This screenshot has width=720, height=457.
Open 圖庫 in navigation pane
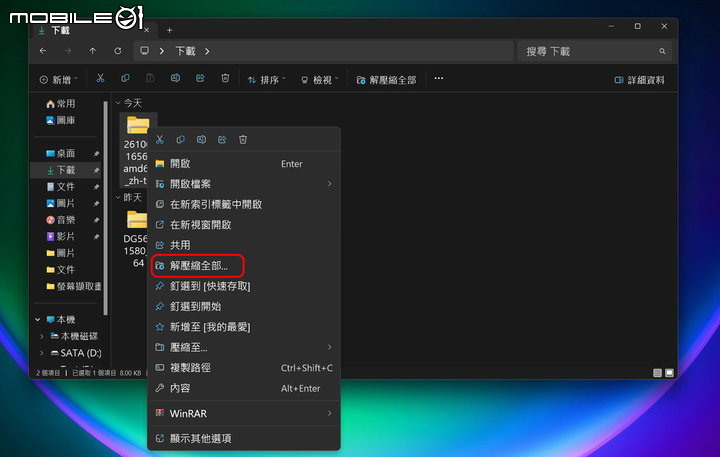[61, 120]
